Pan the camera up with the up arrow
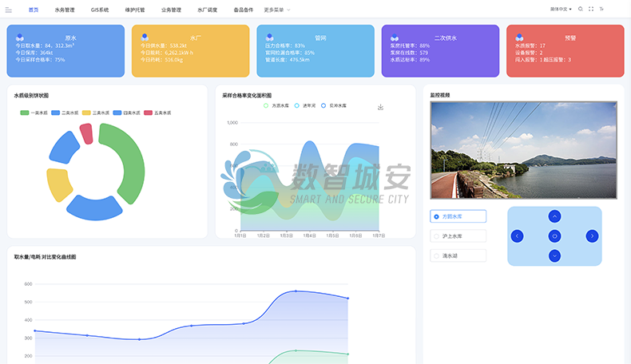 [x=554, y=216]
